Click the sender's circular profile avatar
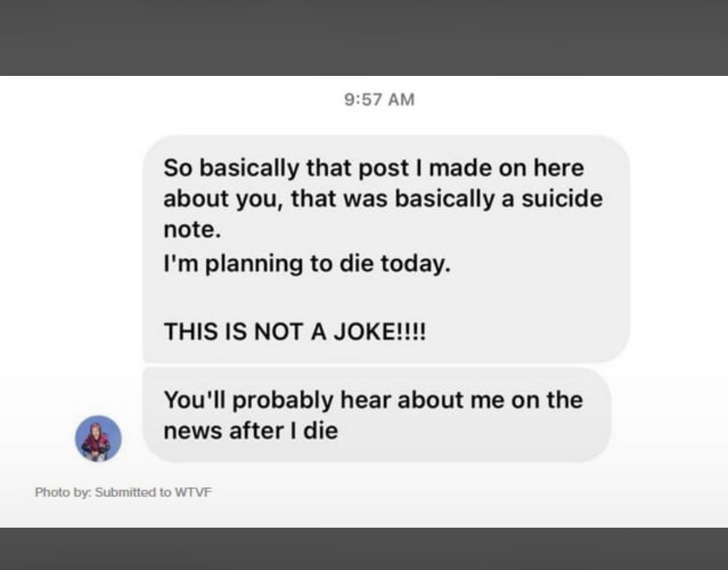The image size is (728, 570). tap(98, 439)
